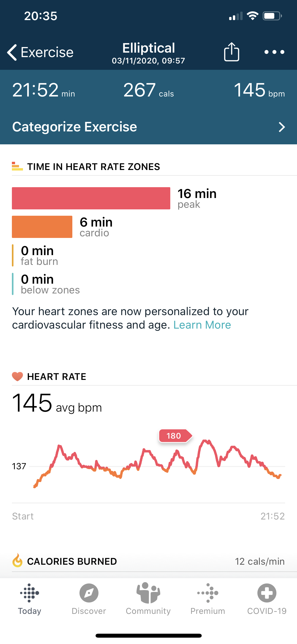Open the COVID-19 plus icon tab

click(x=267, y=593)
